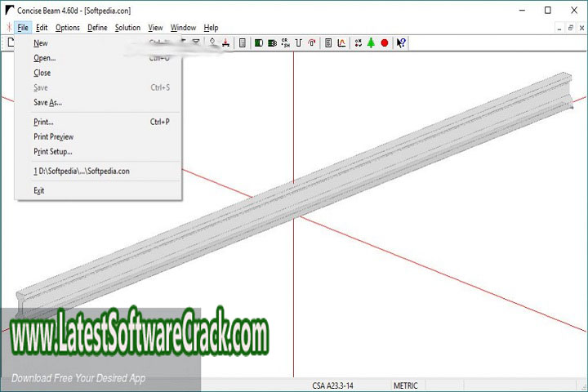Click the red circle toolbar icon
This screenshot has width=588, height=392.
tap(384, 42)
